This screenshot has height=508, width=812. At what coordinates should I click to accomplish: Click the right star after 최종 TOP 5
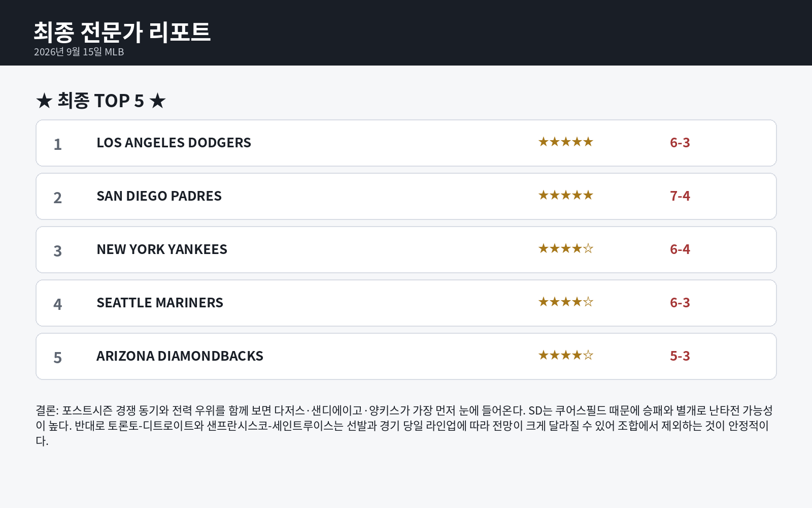157,101
